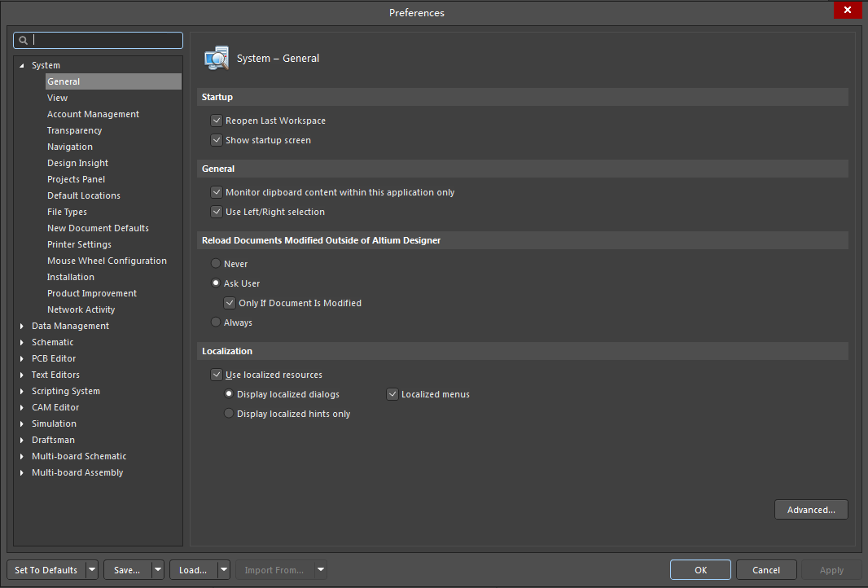The height and width of the screenshot is (588, 868).
Task: Expand the Text Editors node
Action: (22, 375)
